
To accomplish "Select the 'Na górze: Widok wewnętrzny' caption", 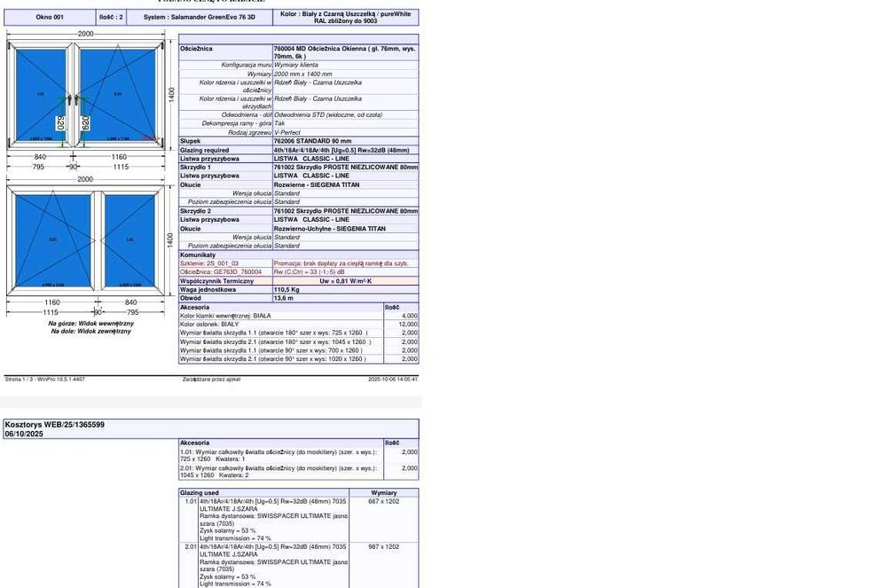I will click(x=91, y=324).
